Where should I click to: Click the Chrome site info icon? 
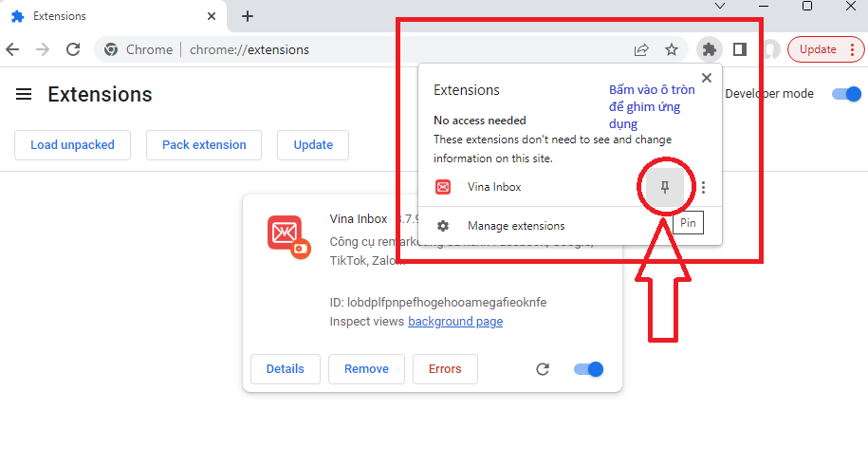click(111, 50)
